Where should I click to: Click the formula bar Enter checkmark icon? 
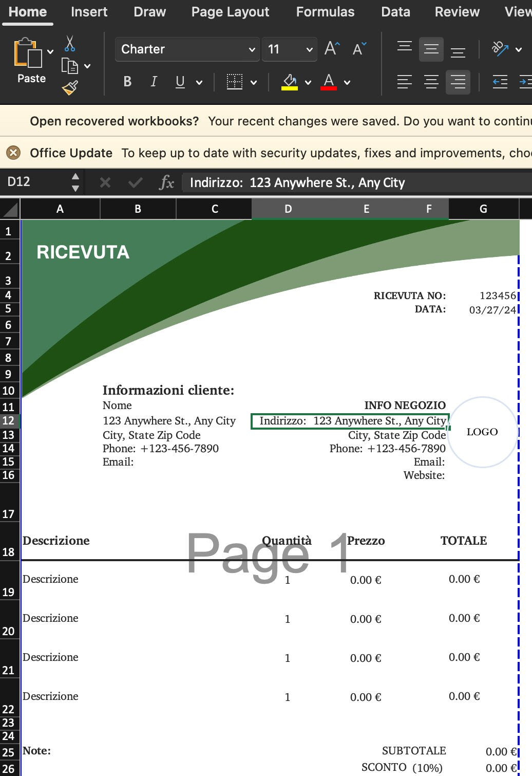coord(135,182)
